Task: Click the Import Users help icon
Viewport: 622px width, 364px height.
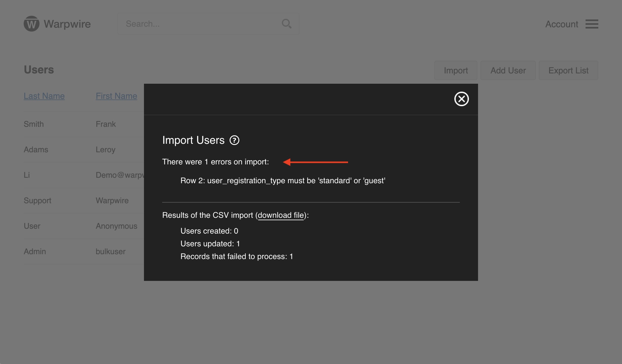Action: pyautogui.click(x=234, y=140)
